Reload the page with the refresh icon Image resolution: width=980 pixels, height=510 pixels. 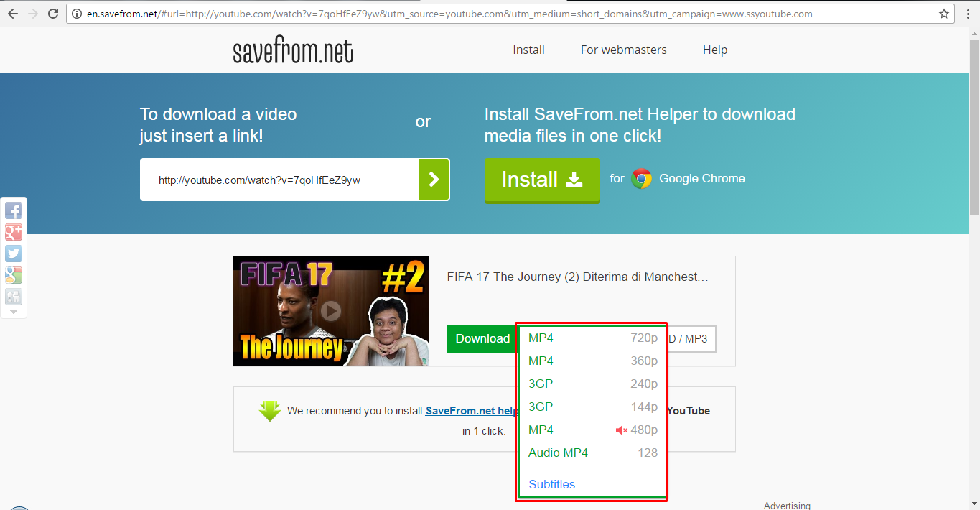(53, 14)
